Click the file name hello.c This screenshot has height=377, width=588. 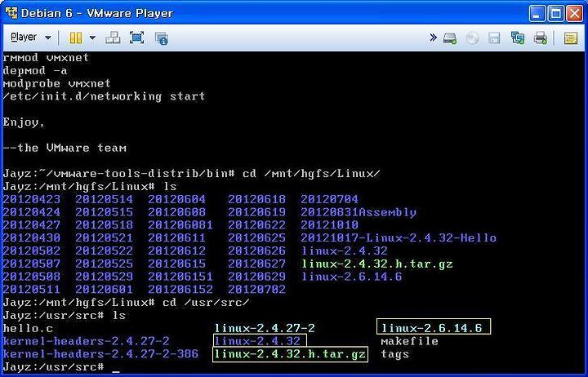(28, 329)
